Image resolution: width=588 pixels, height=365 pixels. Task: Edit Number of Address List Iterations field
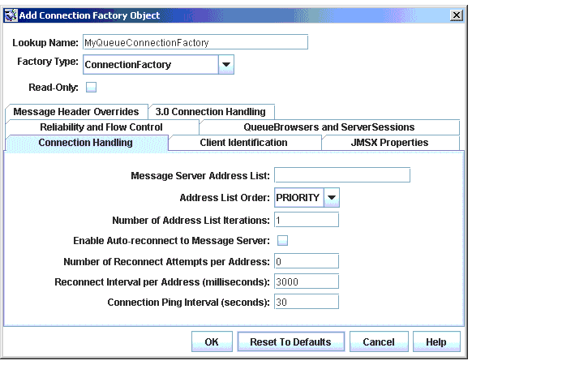click(307, 220)
